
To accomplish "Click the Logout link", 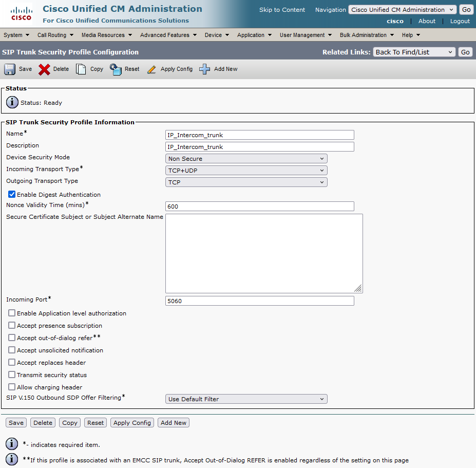I will tap(460, 21).
